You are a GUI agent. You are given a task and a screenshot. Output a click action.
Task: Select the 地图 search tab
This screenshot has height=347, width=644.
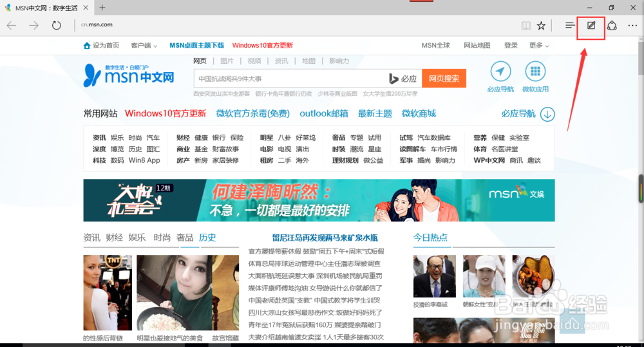[x=309, y=61]
